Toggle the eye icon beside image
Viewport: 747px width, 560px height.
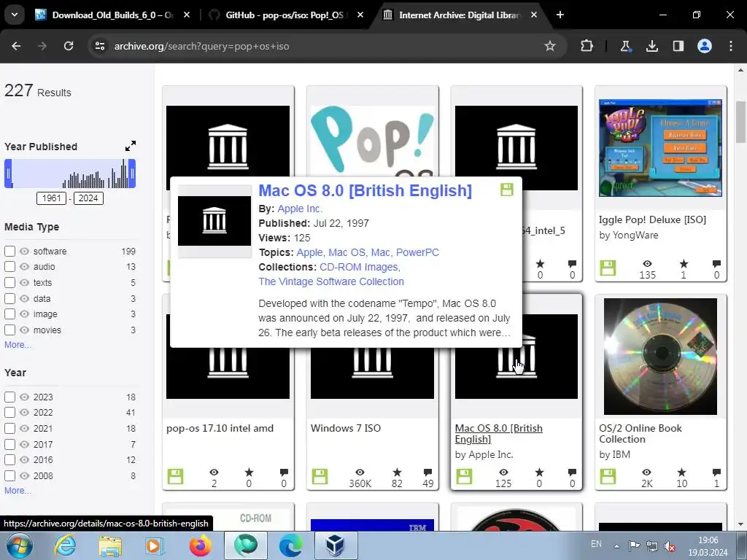coord(24,314)
